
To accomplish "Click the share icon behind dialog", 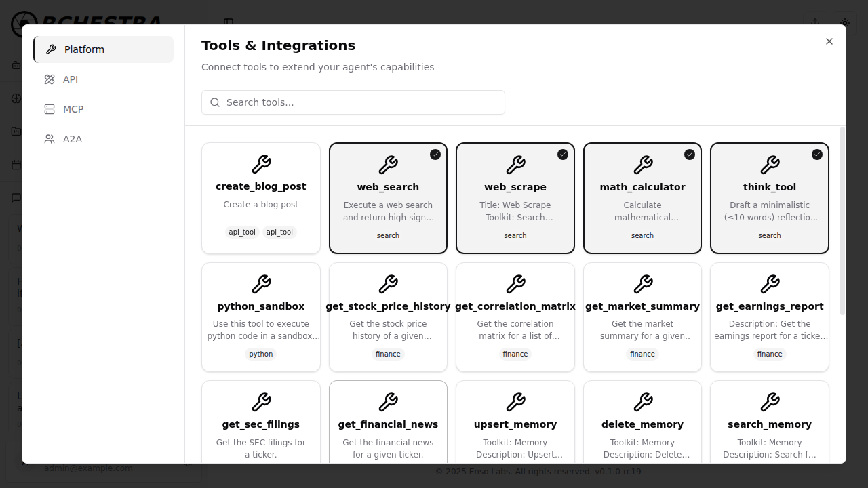I will [x=815, y=22].
